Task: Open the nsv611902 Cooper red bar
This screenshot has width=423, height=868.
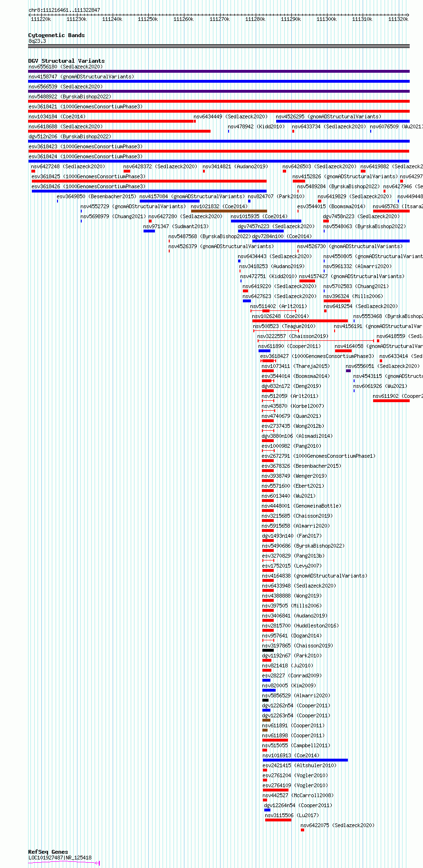Action: (x=391, y=401)
